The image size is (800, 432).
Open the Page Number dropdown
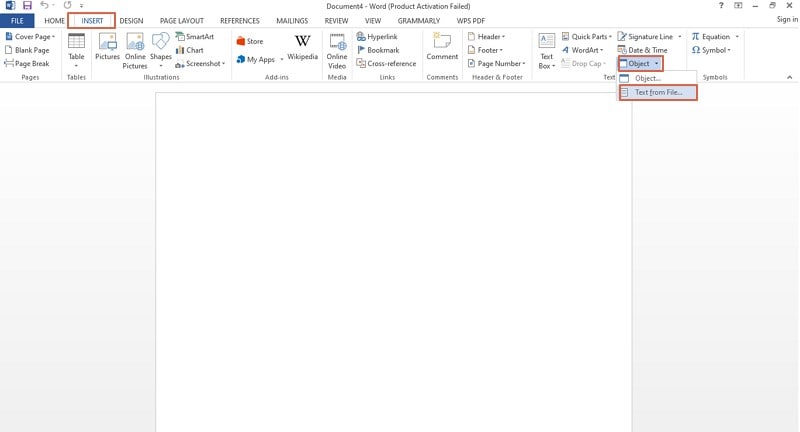tap(496, 63)
